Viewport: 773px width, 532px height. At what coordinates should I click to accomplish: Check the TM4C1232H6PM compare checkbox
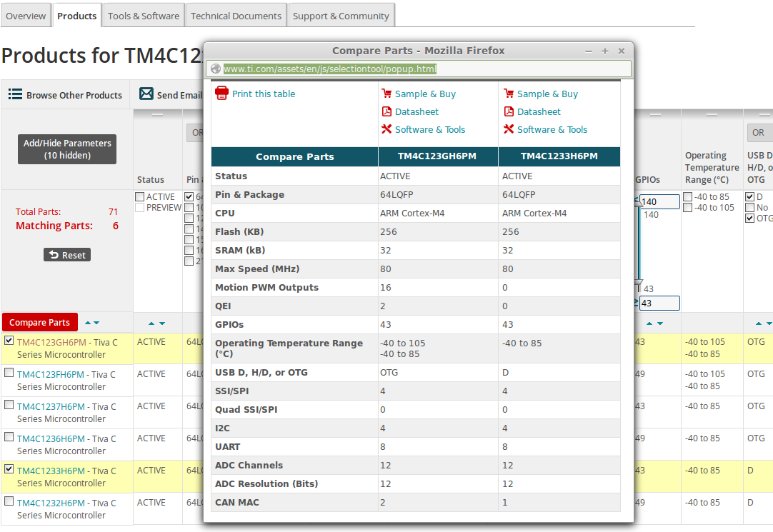[x=9, y=501]
